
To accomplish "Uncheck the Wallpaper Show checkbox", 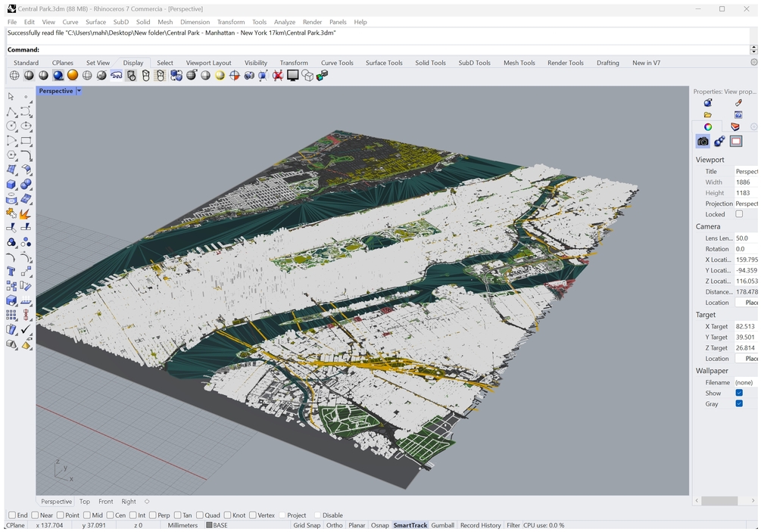I will 739,394.
